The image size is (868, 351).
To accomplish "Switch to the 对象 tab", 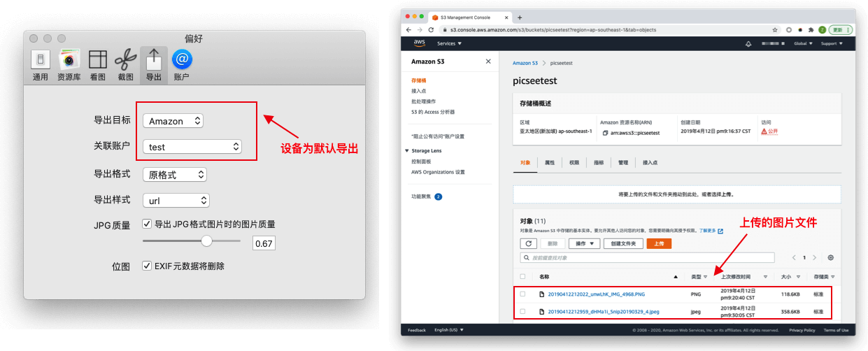I will click(526, 162).
